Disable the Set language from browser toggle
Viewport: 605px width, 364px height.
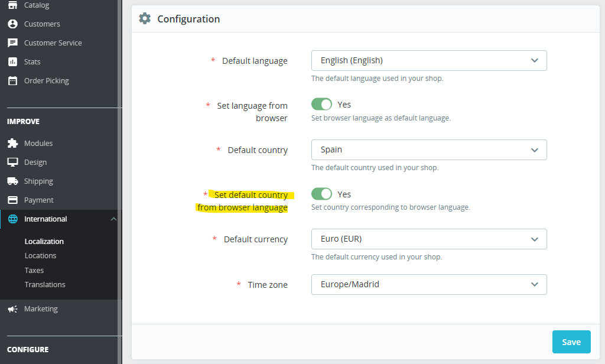[x=321, y=104]
